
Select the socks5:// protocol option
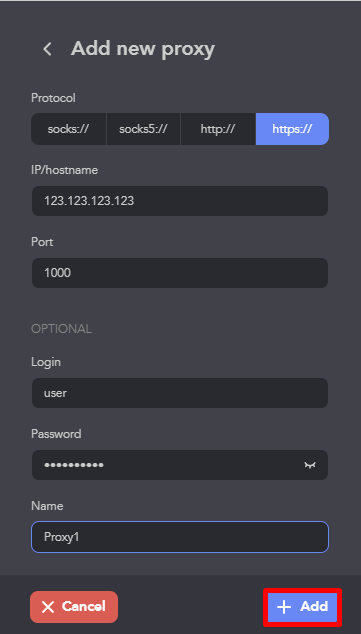(143, 129)
